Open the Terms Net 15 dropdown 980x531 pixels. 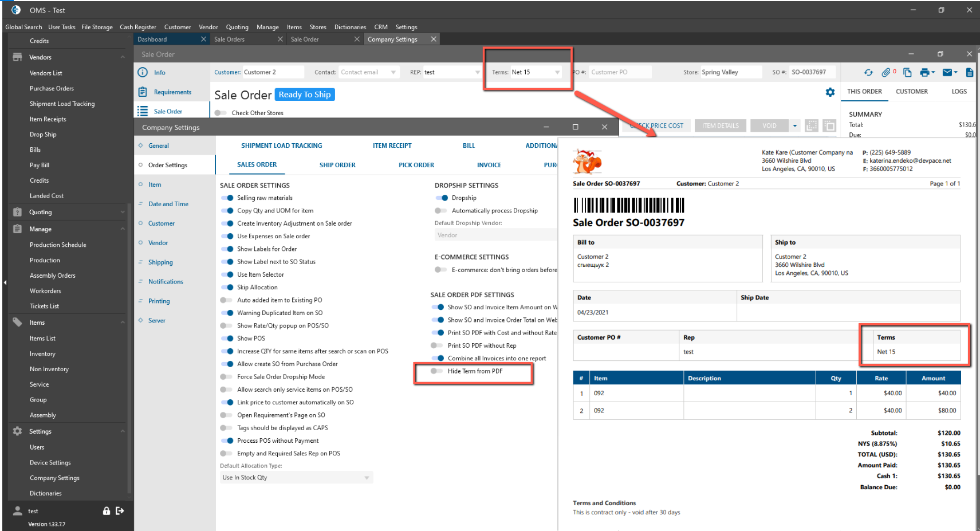tap(557, 72)
